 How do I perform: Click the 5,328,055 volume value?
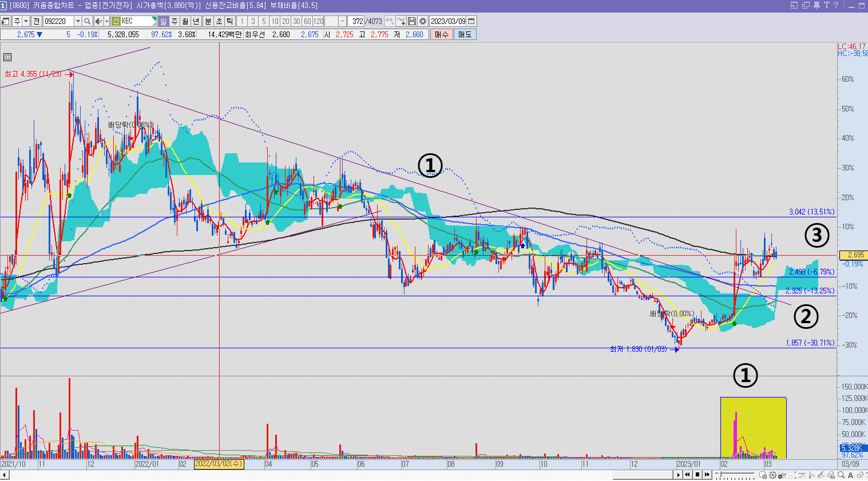pyautogui.click(x=123, y=34)
